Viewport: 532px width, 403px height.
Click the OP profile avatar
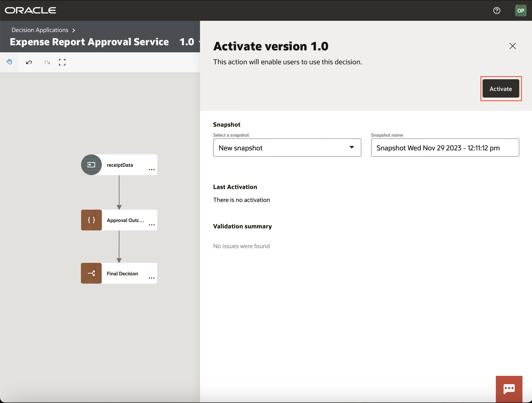(x=521, y=10)
